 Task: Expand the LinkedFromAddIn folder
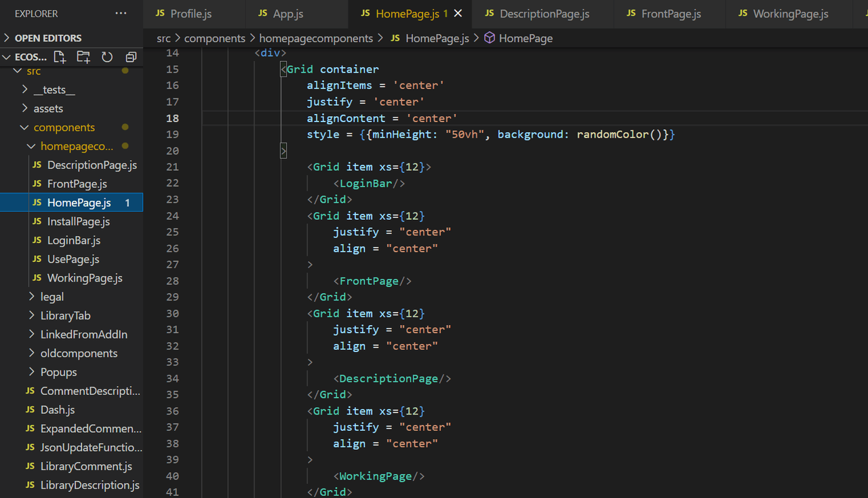pos(31,334)
